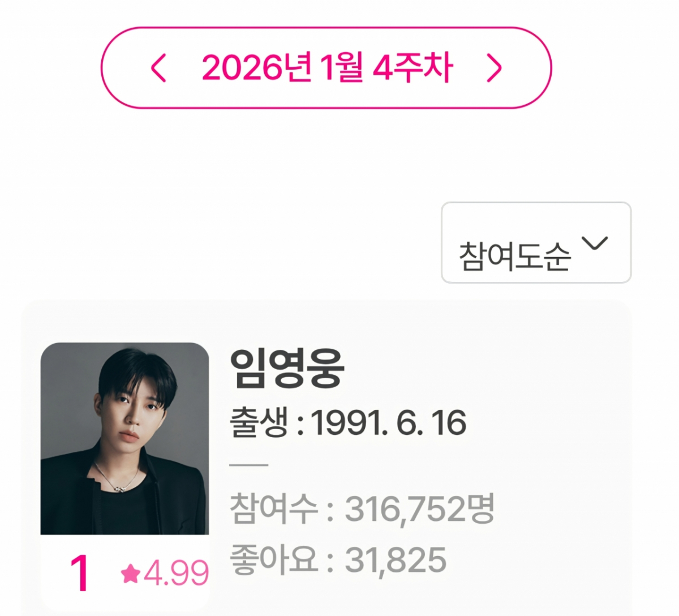
Task: Tap the participant count 316,752명
Action: pos(419,508)
